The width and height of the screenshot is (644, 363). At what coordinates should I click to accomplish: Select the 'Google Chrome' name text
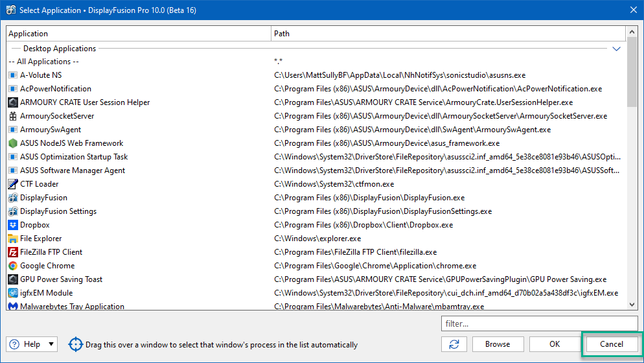tap(47, 266)
